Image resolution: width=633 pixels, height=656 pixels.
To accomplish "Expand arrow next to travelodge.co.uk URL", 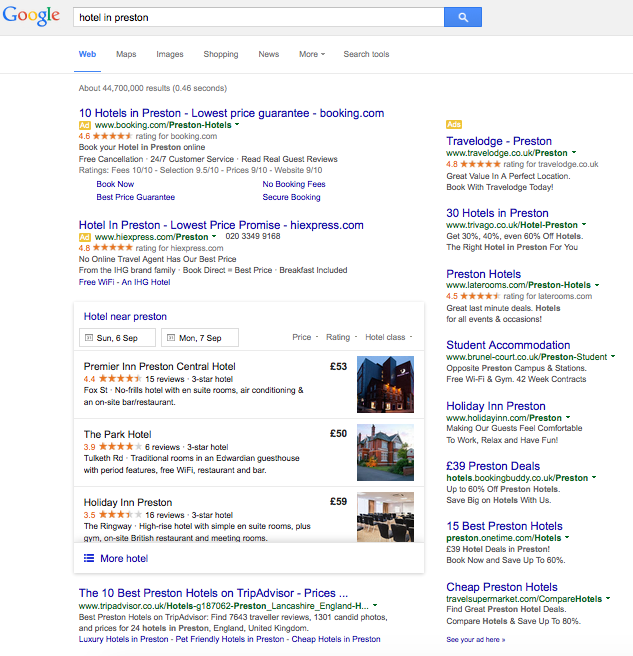I will (x=574, y=152).
